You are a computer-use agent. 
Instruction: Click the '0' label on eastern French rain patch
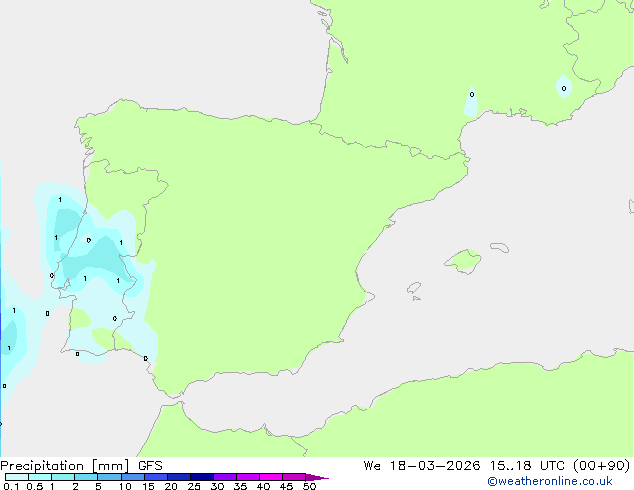(564, 88)
